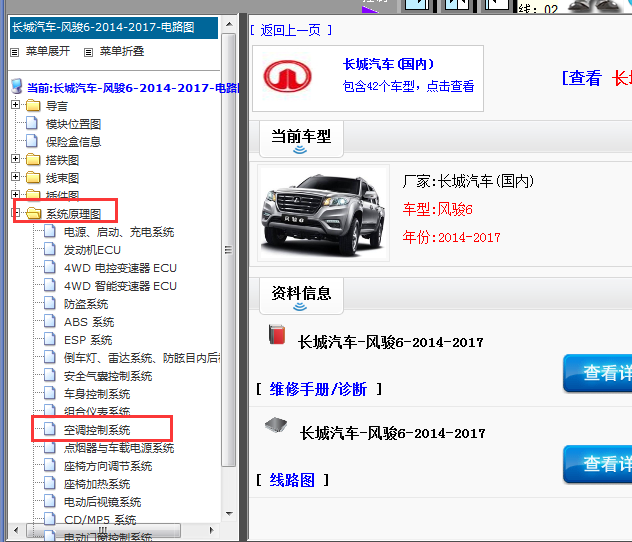This screenshot has height=542, width=632.
Task: Click the tree panel scroll up arrow
Action: 229,24
